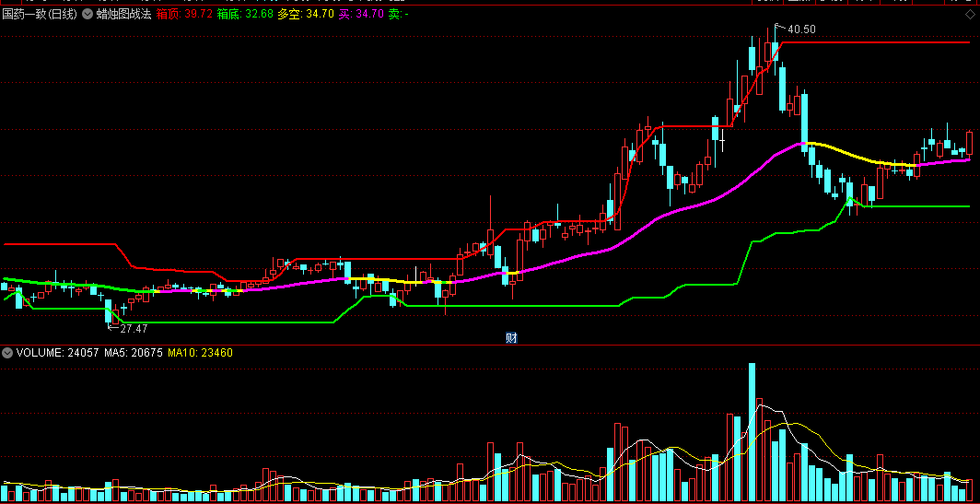Click the 多空: 34.70 value
The width and height of the screenshot is (980, 504).
[x=306, y=15]
